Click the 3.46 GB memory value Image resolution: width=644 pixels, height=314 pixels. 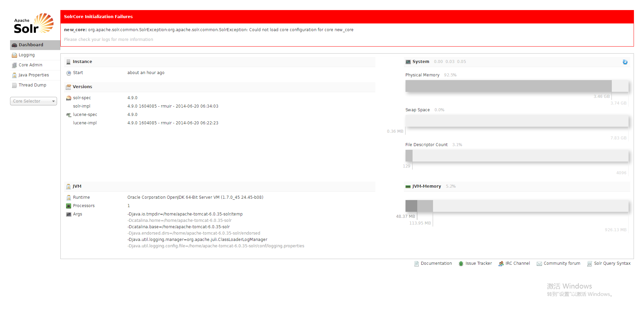coord(601,97)
